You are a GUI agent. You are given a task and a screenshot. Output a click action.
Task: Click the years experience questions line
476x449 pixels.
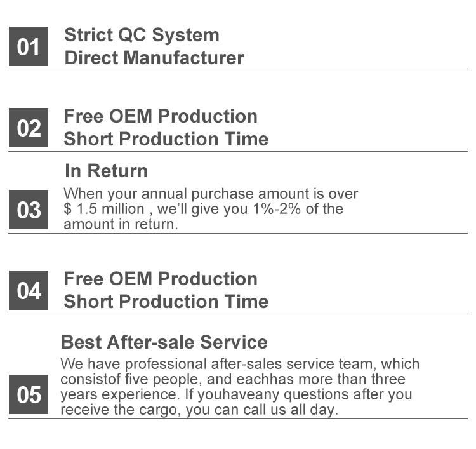tap(236, 394)
